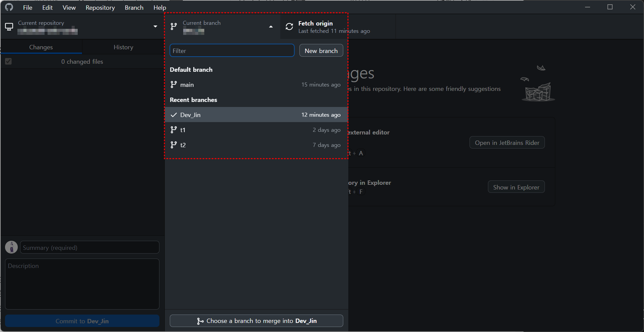The width and height of the screenshot is (644, 332).
Task: Collapse the Current branch dropdown
Action: pyautogui.click(x=271, y=26)
